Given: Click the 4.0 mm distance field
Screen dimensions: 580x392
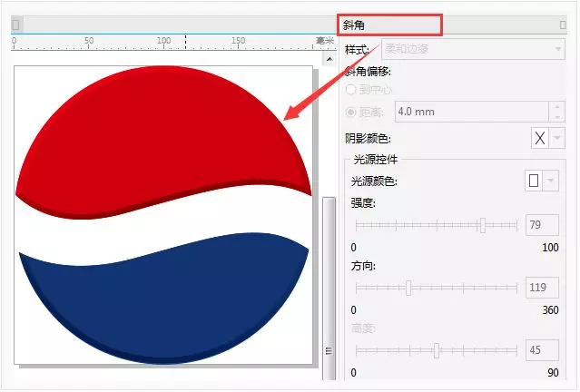Looking at the screenshot, I should click(472, 112).
